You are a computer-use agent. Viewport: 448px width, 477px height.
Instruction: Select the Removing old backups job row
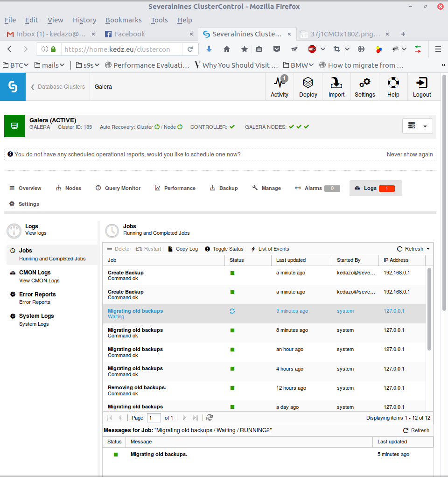tap(264, 391)
